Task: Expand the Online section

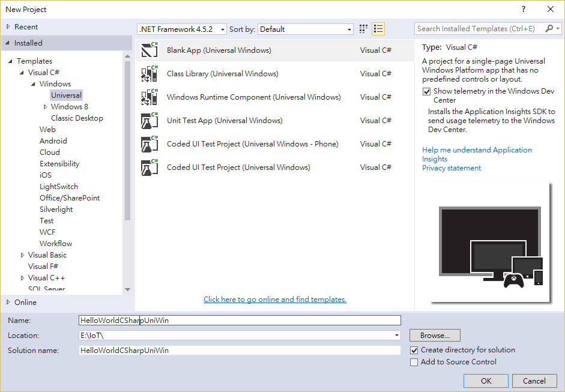Action: point(8,303)
